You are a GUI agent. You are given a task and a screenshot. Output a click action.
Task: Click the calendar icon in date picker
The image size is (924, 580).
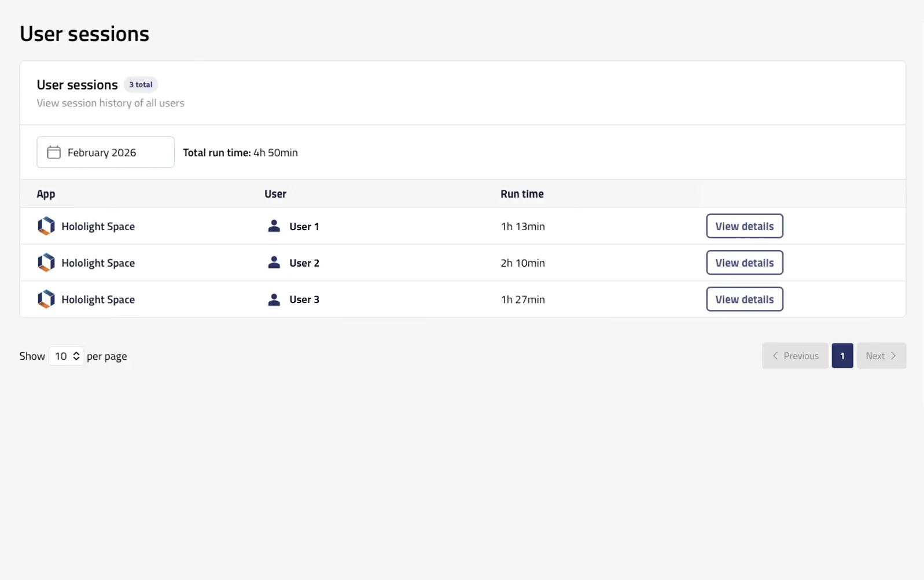[54, 152]
